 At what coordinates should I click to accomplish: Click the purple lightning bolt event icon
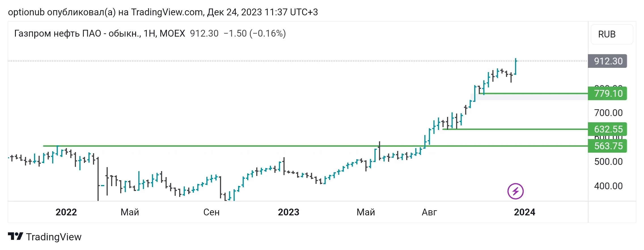point(515,191)
